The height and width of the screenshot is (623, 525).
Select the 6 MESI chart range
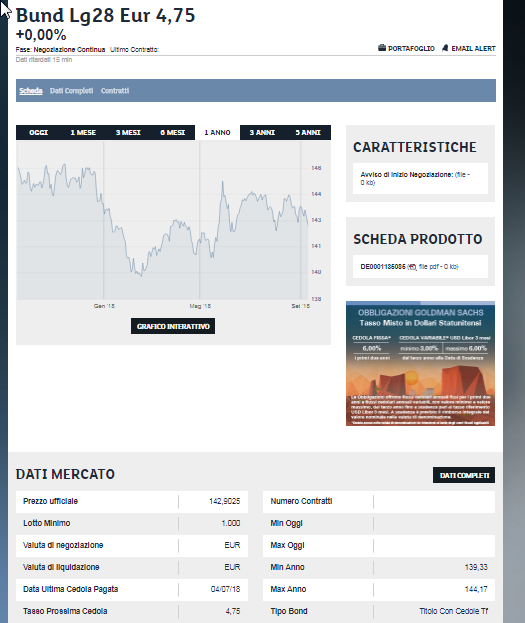pos(172,133)
